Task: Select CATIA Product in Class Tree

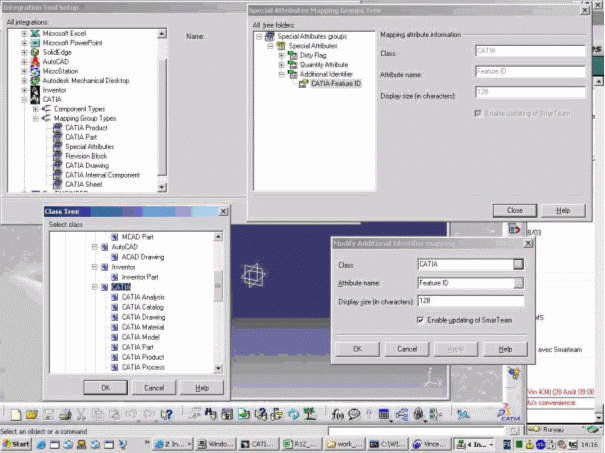Action: [x=143, y=357]
